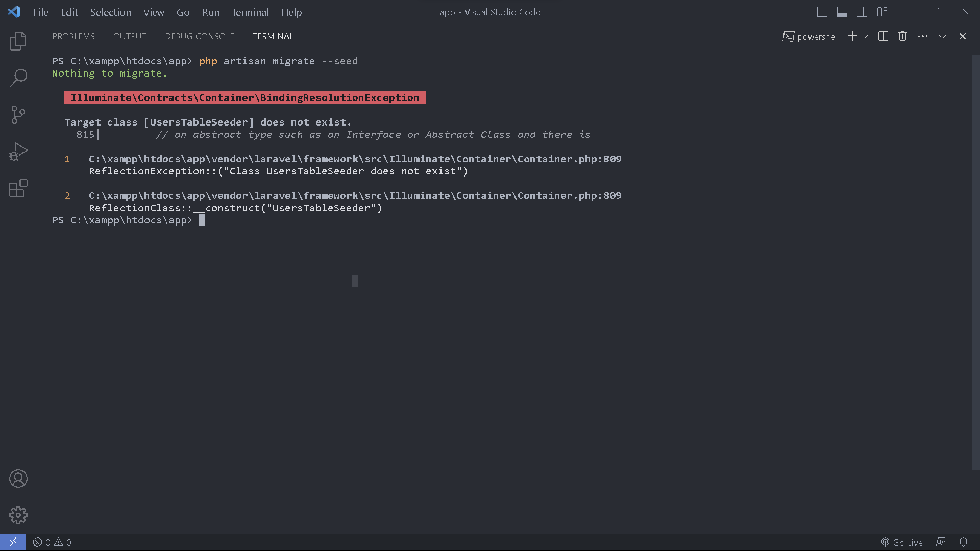Split the terminal pane
Screen dimensions: 980x551
point(883,36)
